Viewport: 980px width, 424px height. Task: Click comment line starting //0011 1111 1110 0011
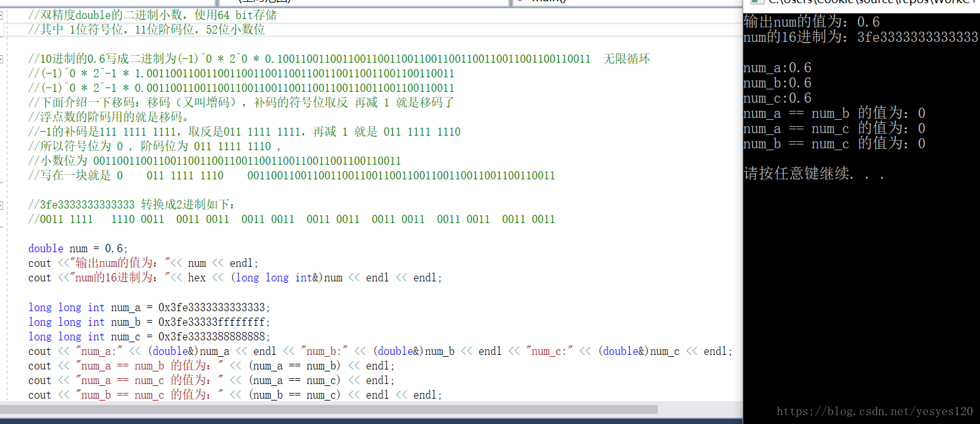(292, 219)
